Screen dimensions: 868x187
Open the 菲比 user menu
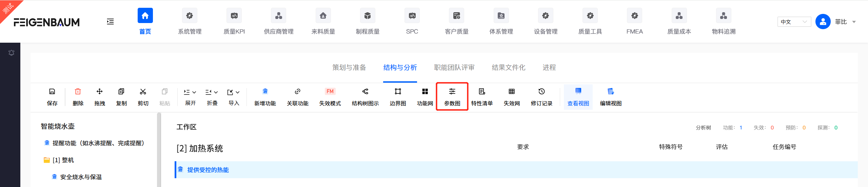(x=845, y=22)
